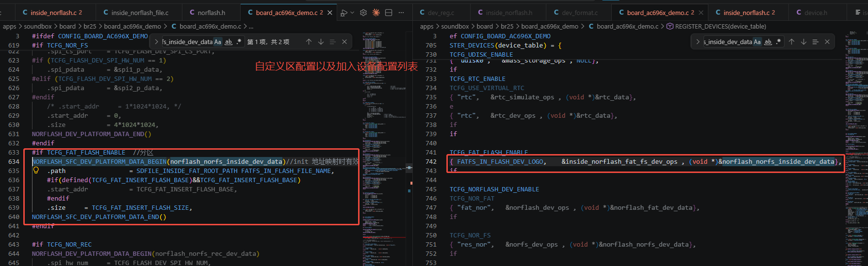This screenshot has width=868, height=266.
Task: Close the left board_ac696x_demo.c tab
Action: (330, 13)
